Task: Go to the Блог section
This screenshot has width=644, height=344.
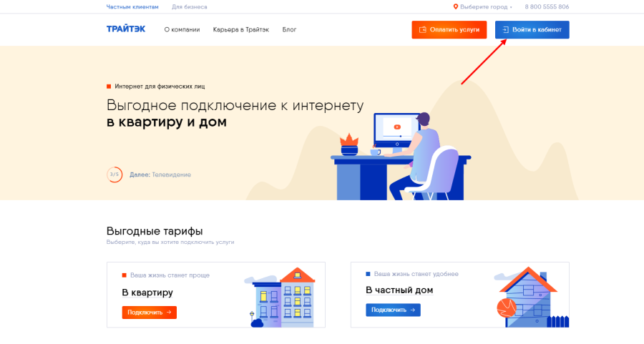Action: pos(289,29)
